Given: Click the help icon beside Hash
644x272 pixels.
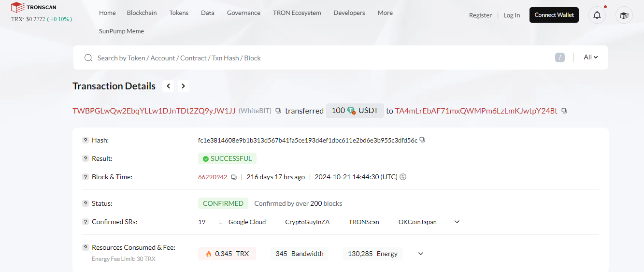Looking at the screenshot, I should (x=86, y=140).
